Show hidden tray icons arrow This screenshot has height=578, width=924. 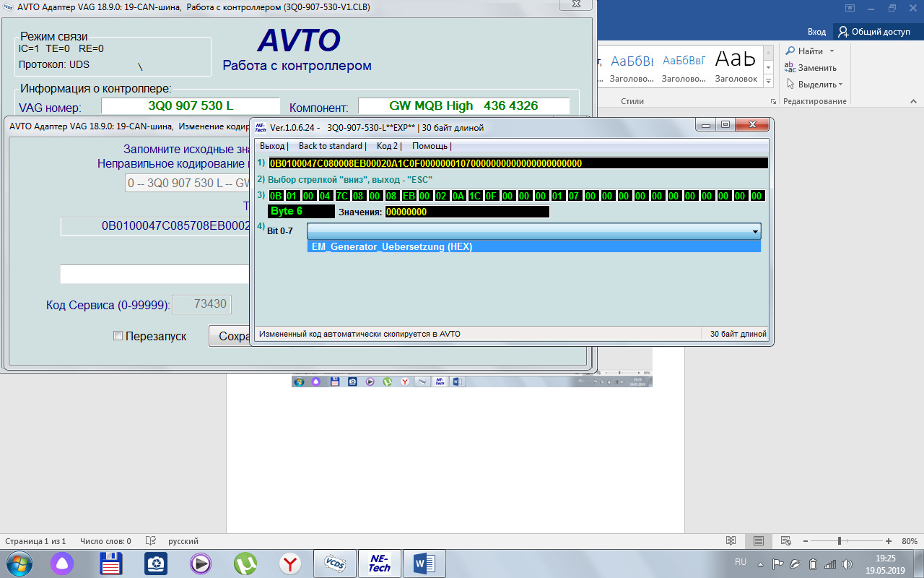760,564
